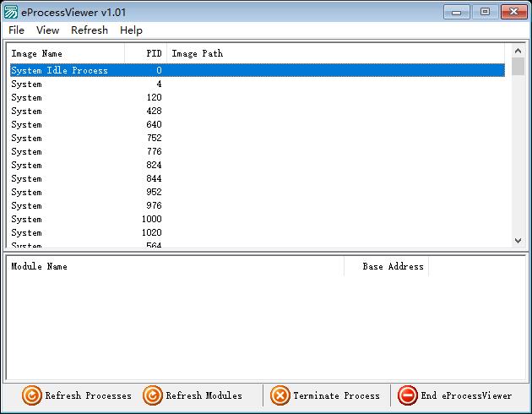Select the System row with PID 824
The image size is (532, 414).
pyautogui.click(x=258, y=166)
